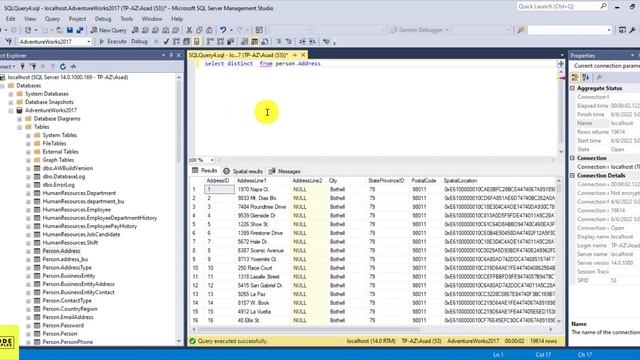Expand the Database Snapshots folder
640x360 pixels.
click(11, 102)
